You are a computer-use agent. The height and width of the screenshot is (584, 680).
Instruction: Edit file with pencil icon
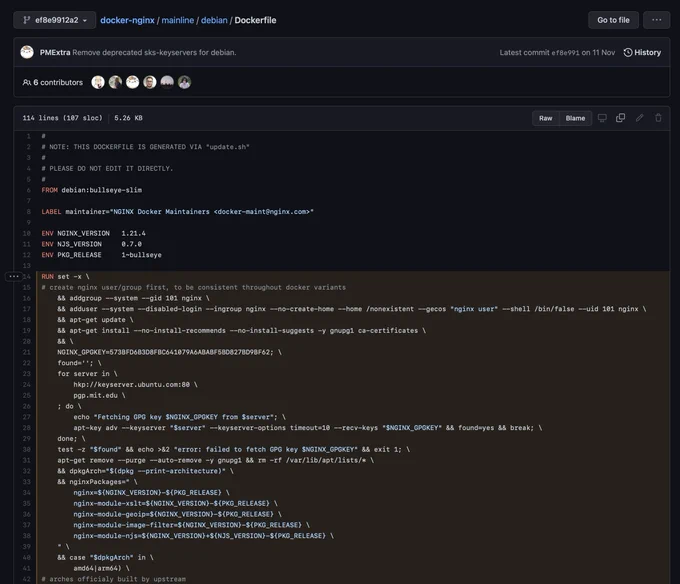pyautogui.click(x=639, y=118)
